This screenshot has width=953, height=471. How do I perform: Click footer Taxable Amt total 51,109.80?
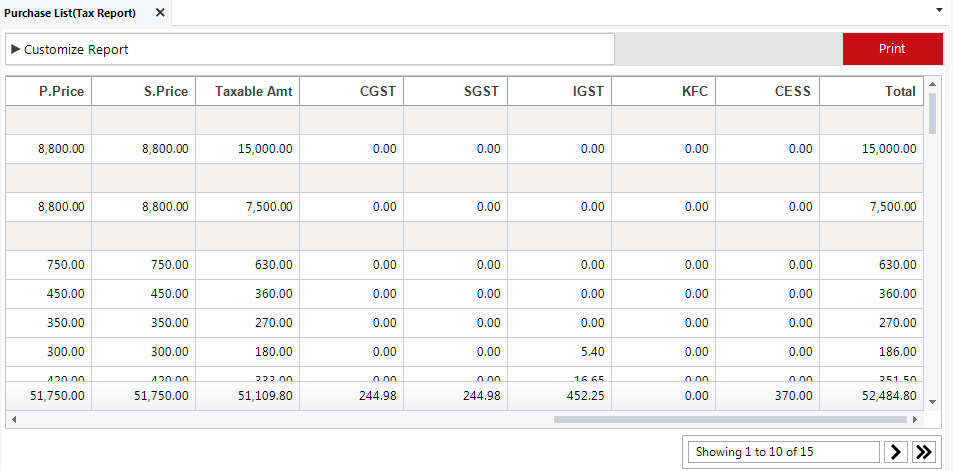[247, 396]
